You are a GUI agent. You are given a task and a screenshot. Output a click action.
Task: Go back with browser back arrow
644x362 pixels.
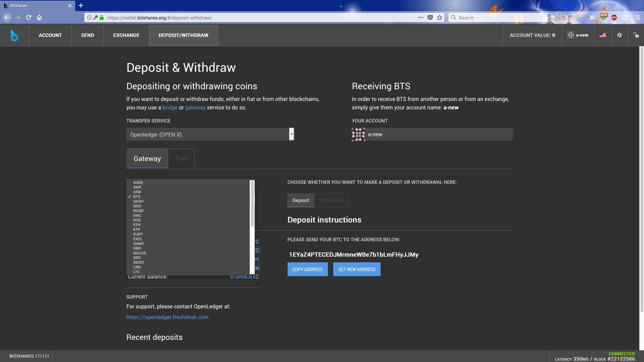pyautogui.click(x=7, y=17)
